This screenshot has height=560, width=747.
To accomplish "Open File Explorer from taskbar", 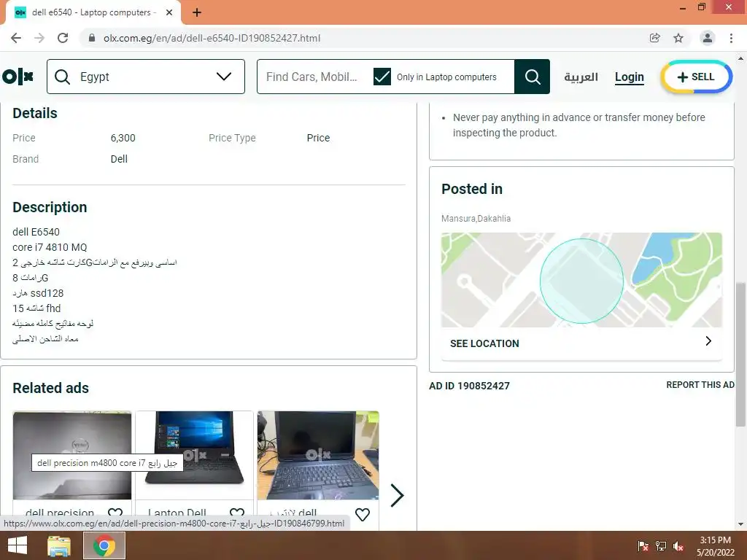I will 59,545.
